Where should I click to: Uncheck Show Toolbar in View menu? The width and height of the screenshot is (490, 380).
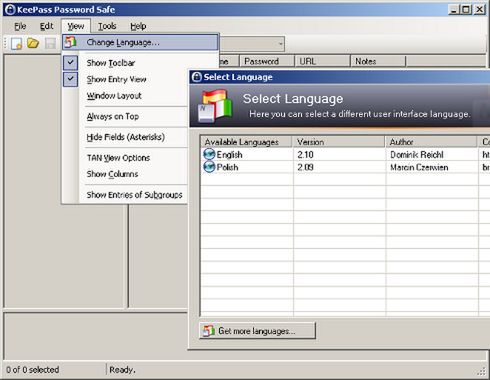click(111, 63)
